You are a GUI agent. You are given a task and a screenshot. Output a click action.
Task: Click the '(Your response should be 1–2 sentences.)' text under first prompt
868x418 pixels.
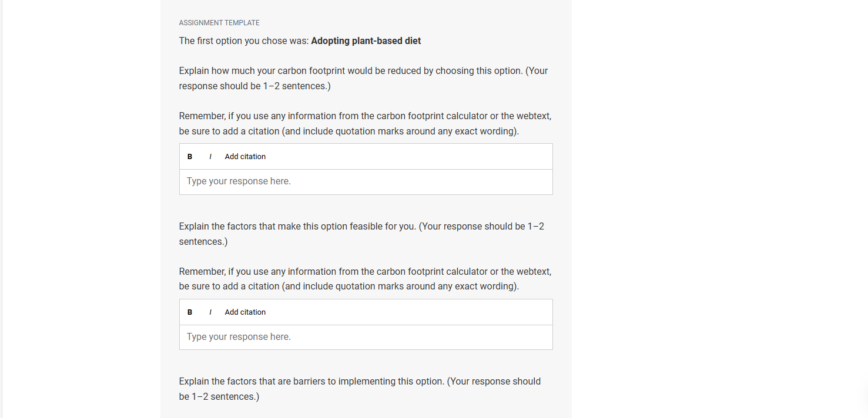pos(363,79)
